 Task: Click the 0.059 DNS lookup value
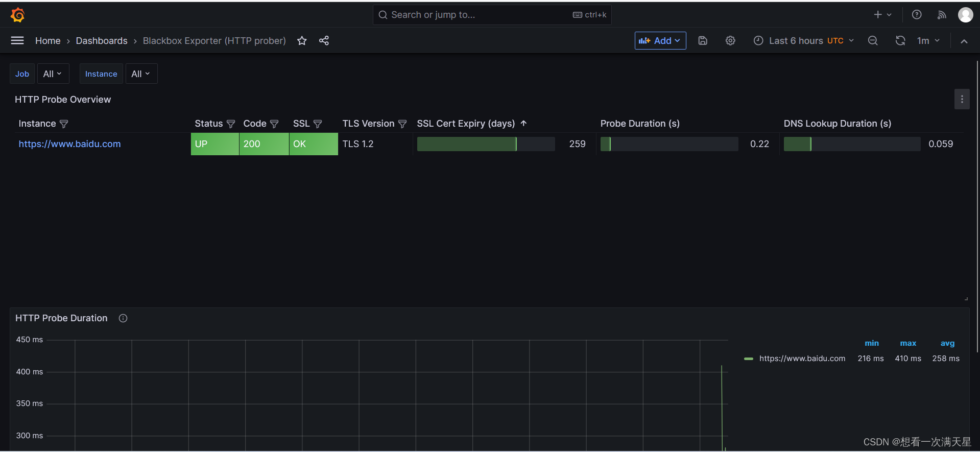(x=941, y=144)
